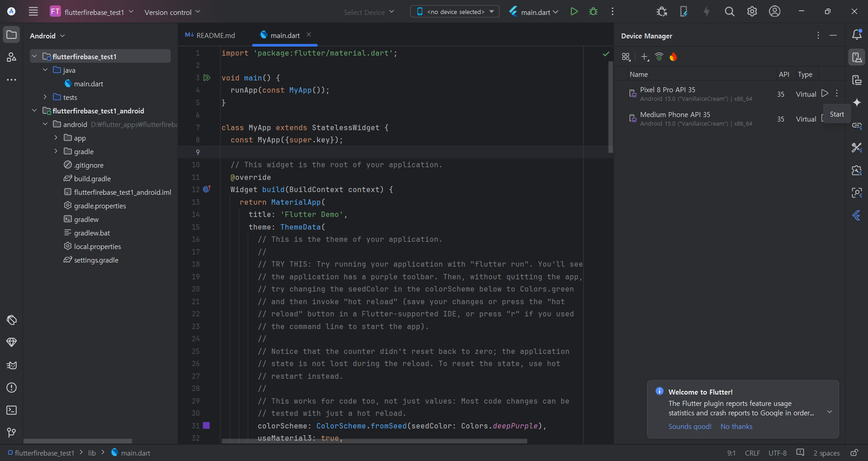Open the Logcat cat-face tool window
Image resolution: width=868 pixels, height=461 pixels.
pyautogui.click(x=12, y=365)
